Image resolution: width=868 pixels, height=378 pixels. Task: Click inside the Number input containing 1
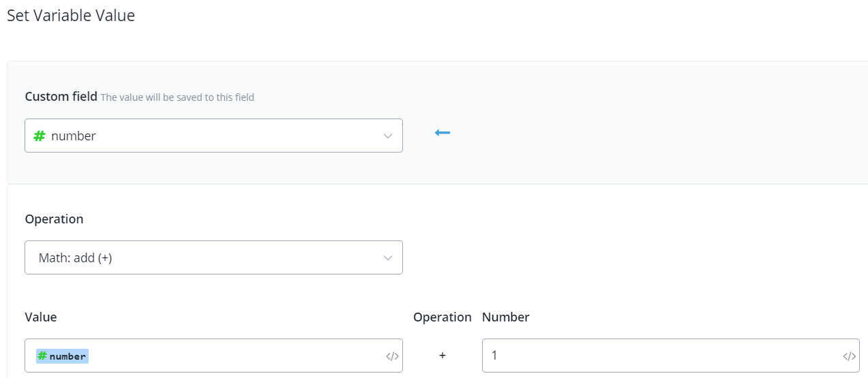click(655, 356)
